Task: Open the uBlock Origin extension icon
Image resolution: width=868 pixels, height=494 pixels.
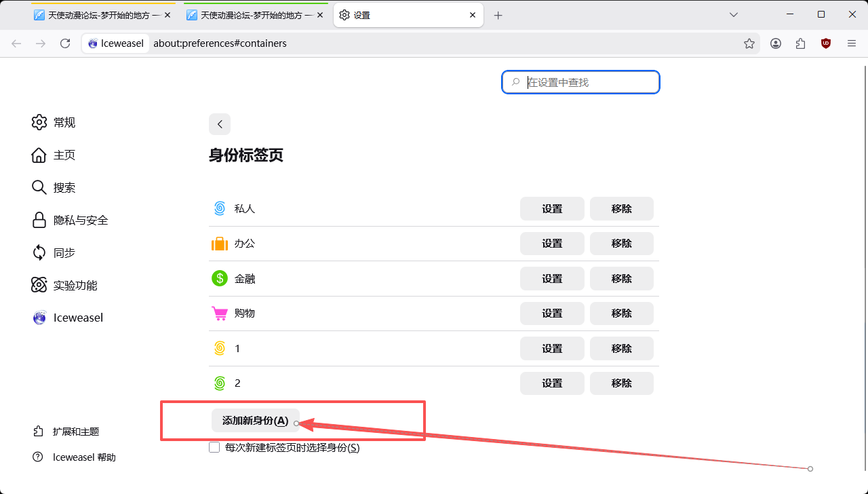Action: click(825, 43)
